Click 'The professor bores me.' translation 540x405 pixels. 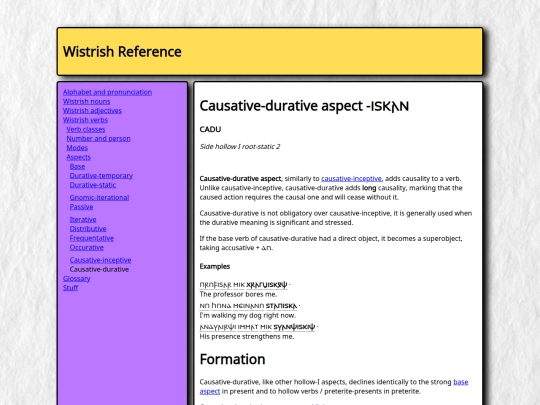[x=238, y=294]
